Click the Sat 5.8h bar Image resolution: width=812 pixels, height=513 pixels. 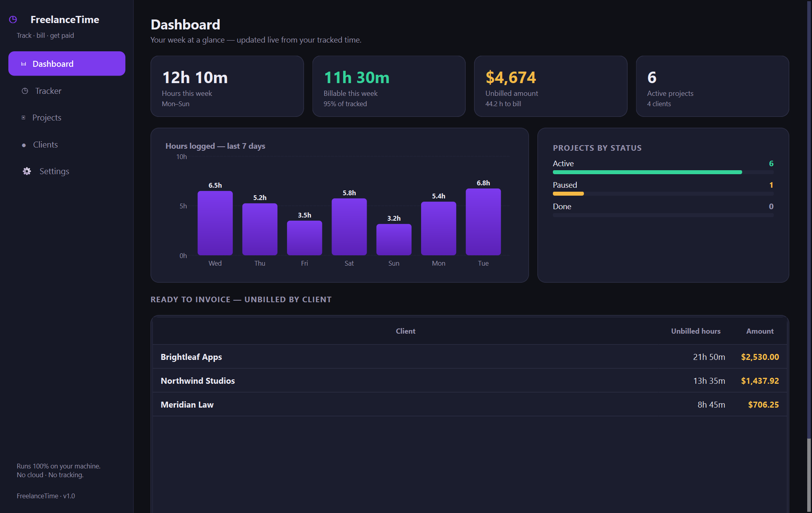click(349, 227)
